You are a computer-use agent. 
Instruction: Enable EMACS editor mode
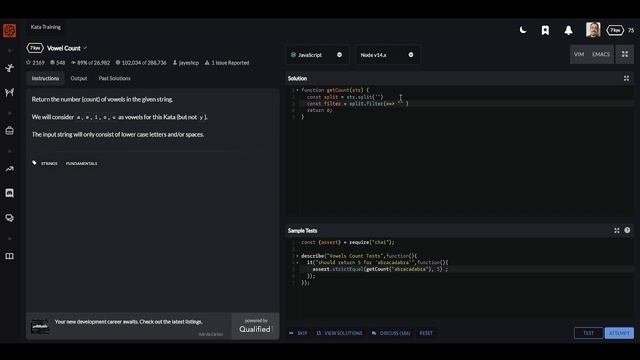click(x=601, y=54)
